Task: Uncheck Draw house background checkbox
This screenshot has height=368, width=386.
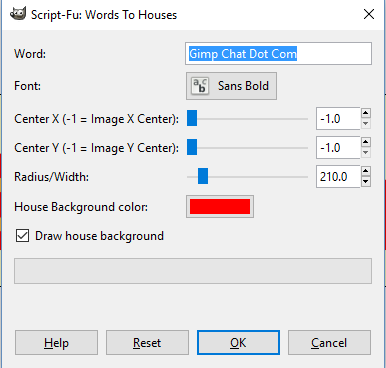Action: [22, 236]
